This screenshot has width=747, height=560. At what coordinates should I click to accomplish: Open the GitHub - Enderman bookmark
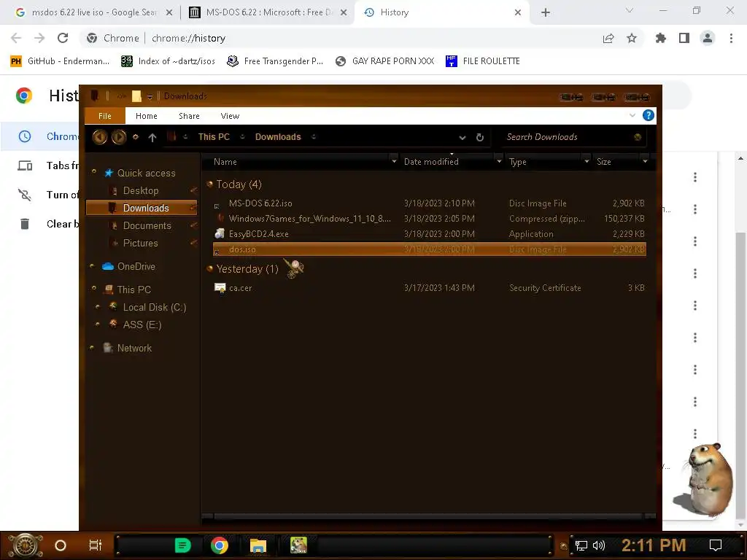pos(60,61)
